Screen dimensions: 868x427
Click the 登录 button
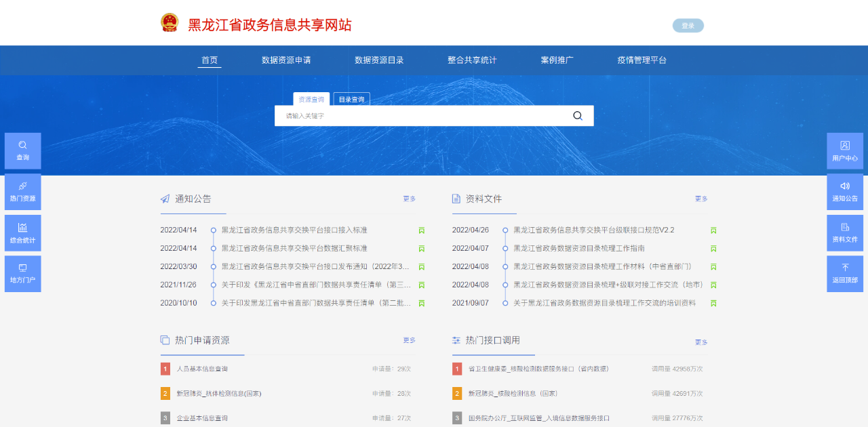688,26
